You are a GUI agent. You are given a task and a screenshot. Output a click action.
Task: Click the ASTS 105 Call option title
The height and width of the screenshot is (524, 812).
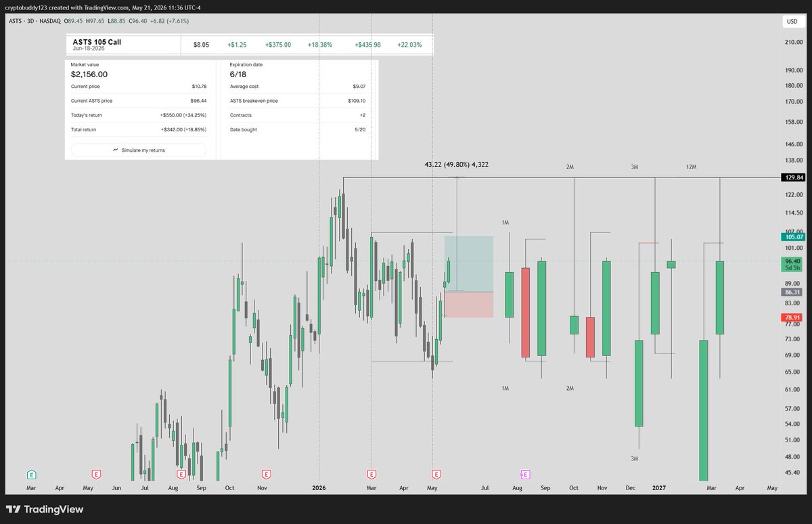point(97,42)
